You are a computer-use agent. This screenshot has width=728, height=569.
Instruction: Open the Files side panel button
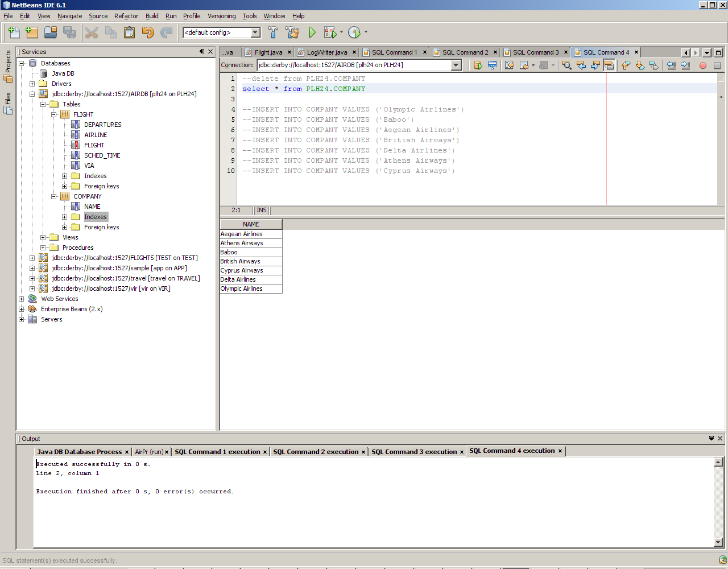[8, 102]
